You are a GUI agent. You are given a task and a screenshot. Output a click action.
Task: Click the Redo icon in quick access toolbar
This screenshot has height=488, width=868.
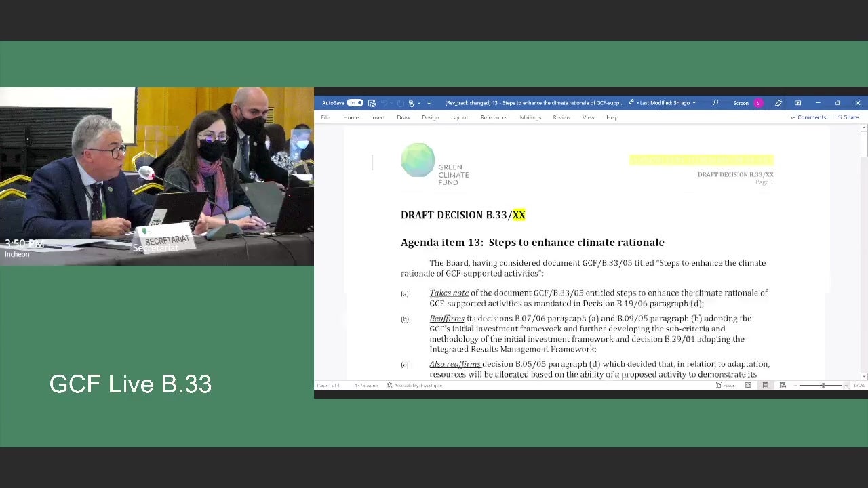(x=400, y=103)
